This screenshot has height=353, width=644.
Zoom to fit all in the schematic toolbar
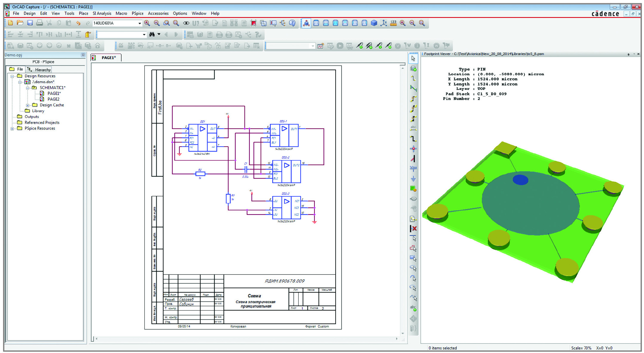click(176, 23)
